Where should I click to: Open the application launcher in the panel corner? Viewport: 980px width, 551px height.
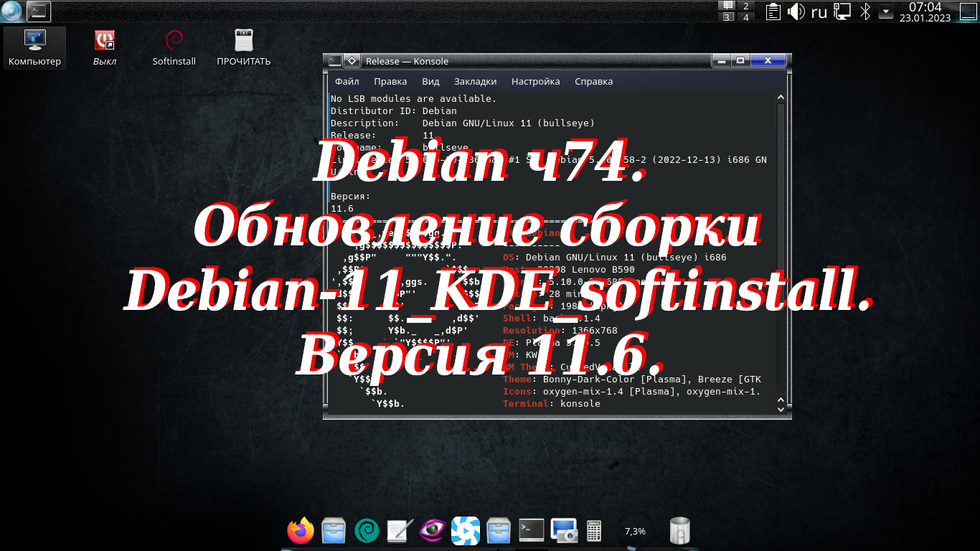tap(12, 11)
